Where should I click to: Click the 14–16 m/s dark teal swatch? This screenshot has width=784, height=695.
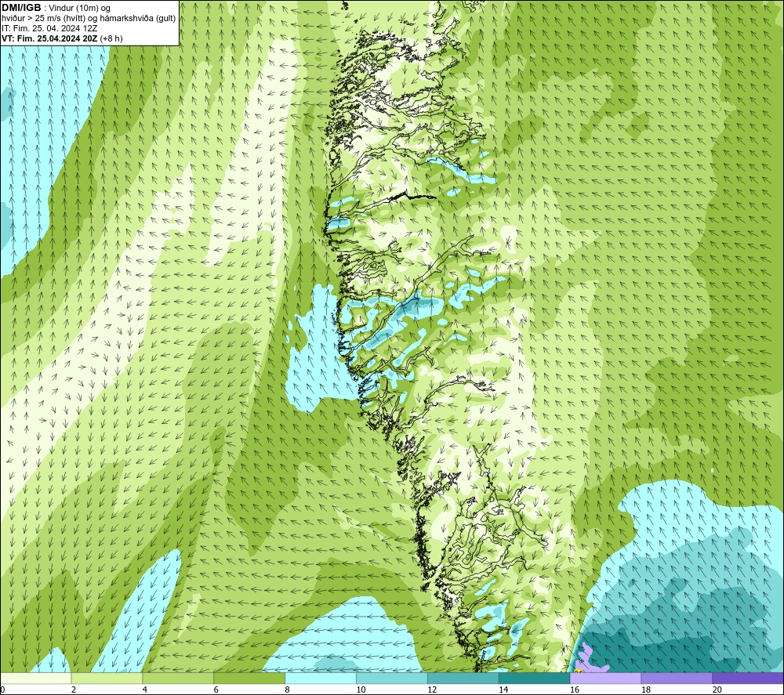click(534, 678)
